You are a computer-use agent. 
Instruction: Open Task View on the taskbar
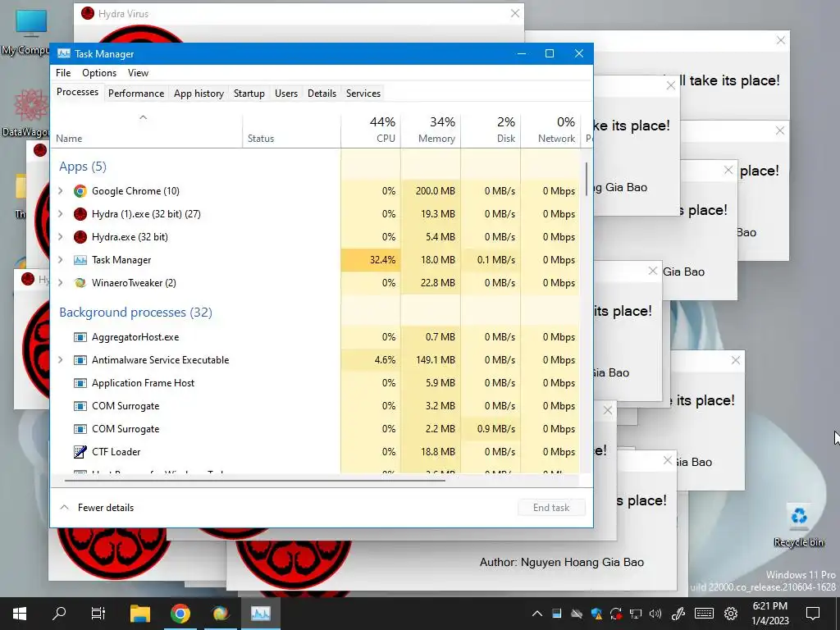[98, 614]
